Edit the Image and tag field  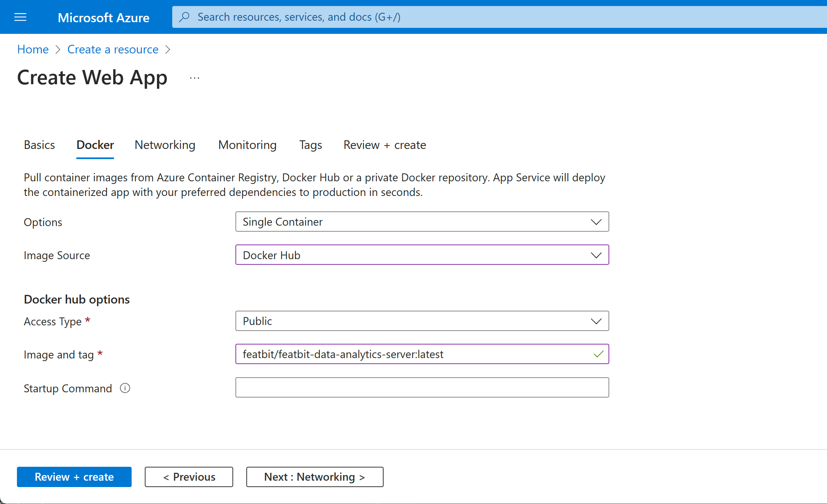coord(422,354)
